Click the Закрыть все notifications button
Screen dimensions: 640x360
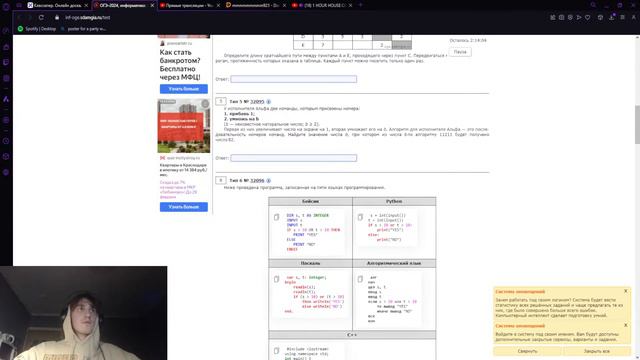596,351
